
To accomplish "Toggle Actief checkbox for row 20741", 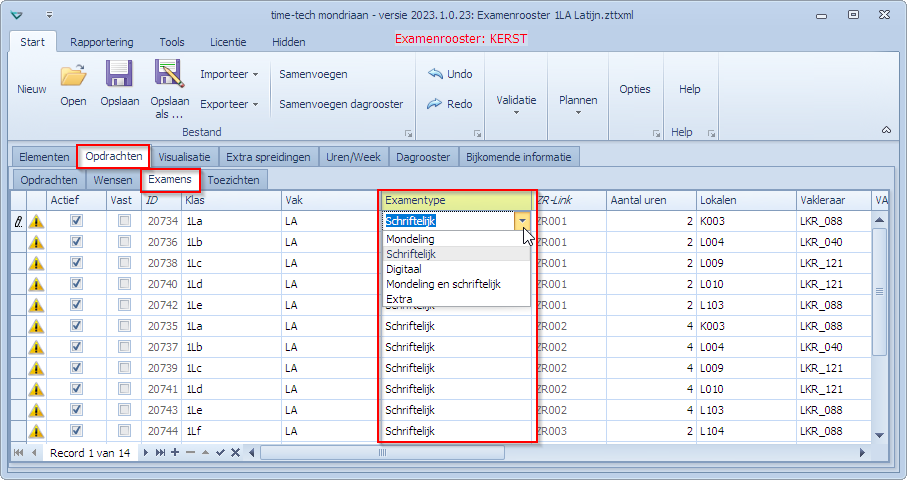I will pos(76,389).
